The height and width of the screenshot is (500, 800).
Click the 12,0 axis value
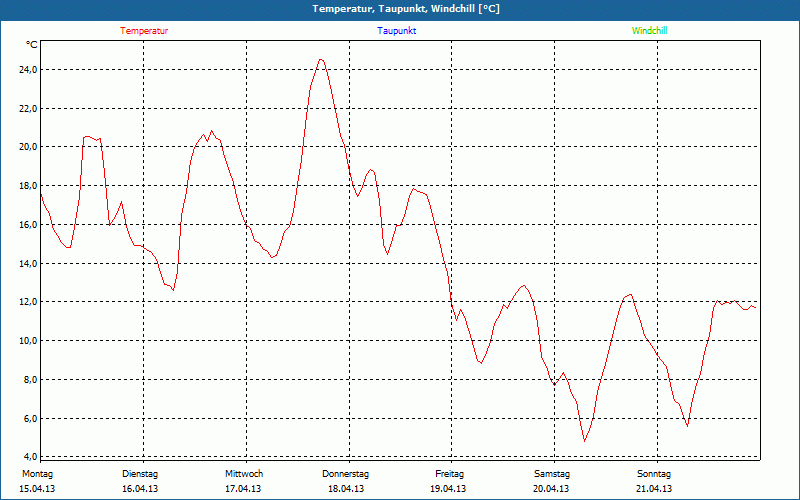pos(28,302)
